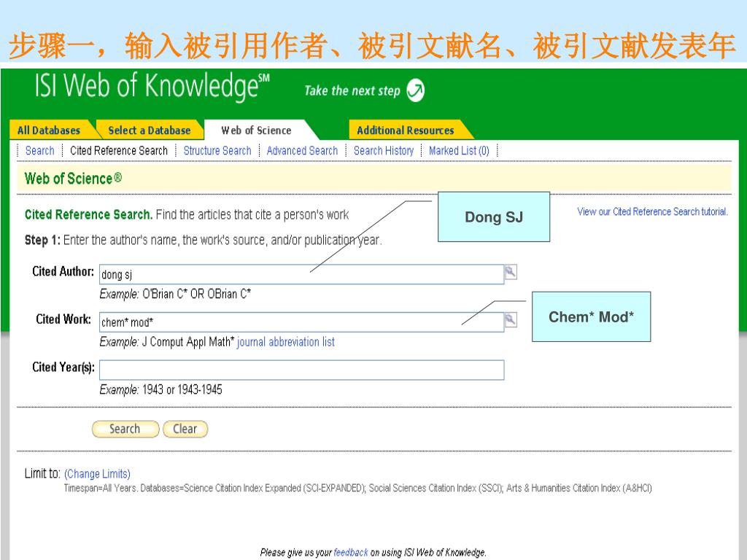
Task: Click the Web of Science heading text
Action: (x=73, y=179)
